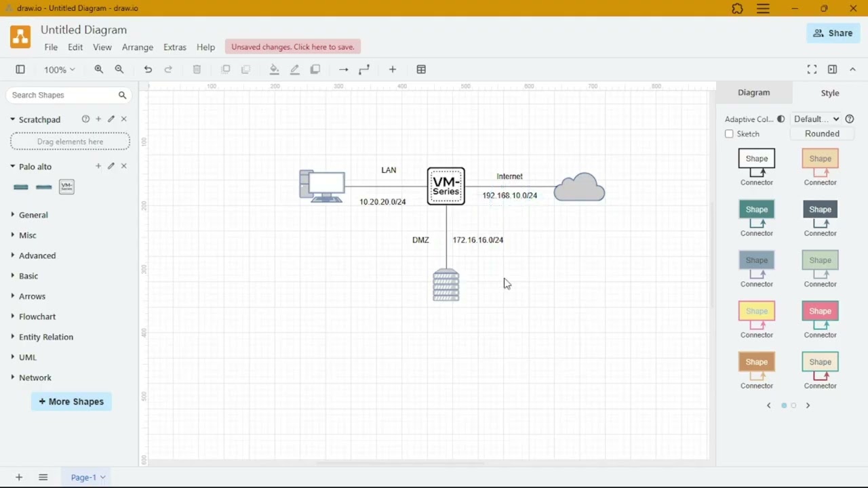Open the Adaptive Colors help icon

(850, 119)
